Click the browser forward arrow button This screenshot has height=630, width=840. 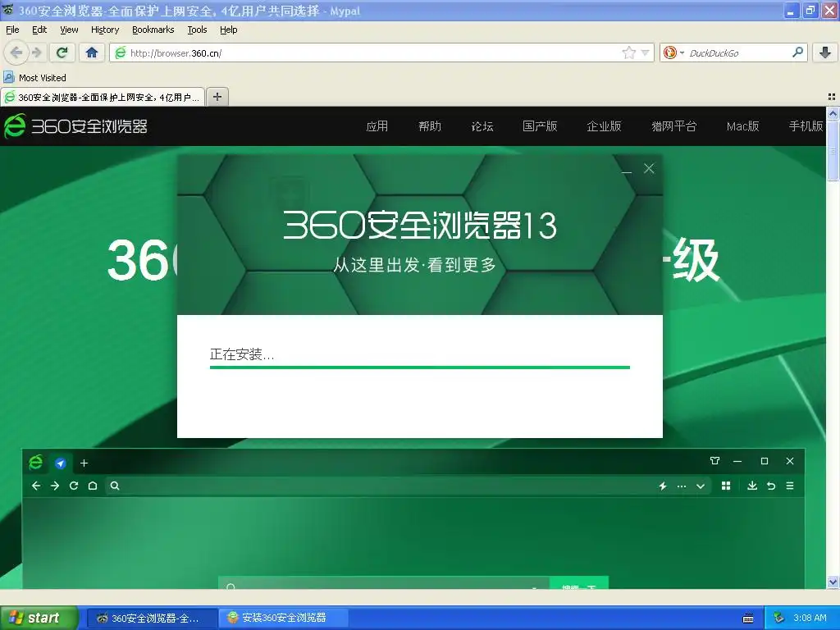coord(36,52)
